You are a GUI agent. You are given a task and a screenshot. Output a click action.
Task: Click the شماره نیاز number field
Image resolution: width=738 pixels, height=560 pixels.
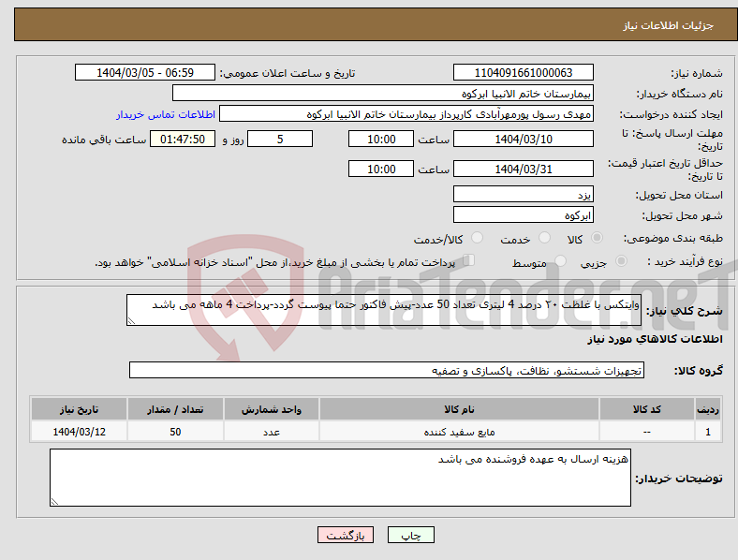524,72
